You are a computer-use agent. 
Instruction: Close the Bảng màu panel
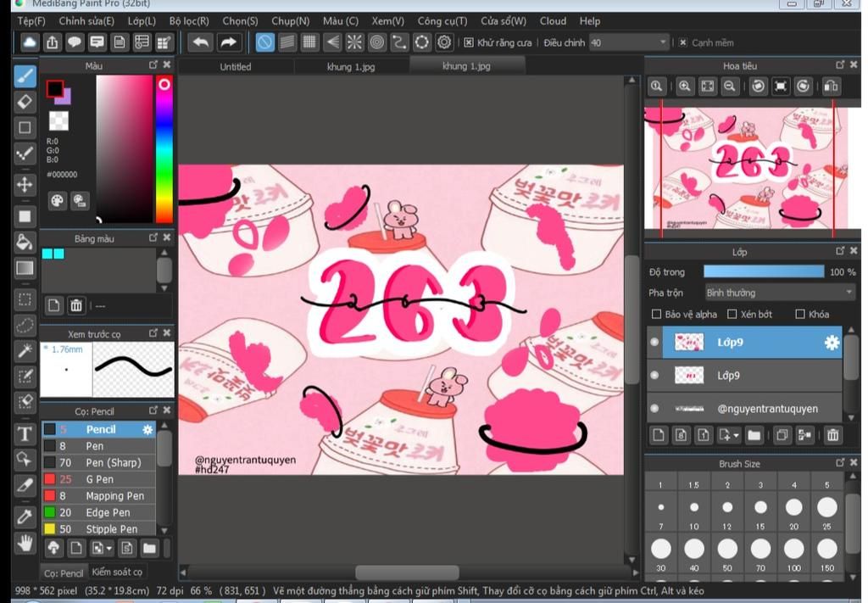(x=167, y=237)
